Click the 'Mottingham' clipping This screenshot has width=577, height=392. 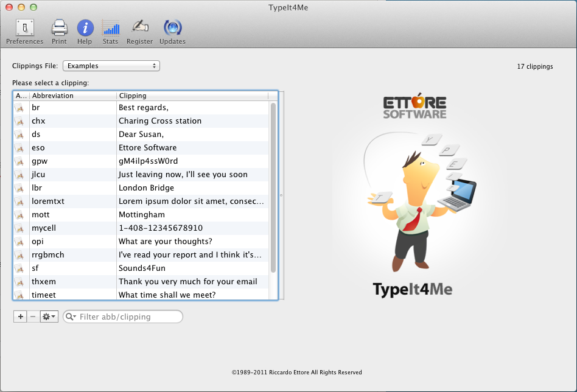pos(142,215)
